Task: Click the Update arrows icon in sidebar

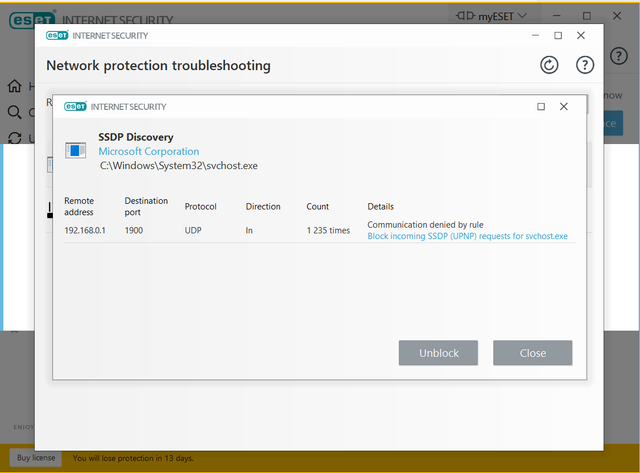Action: click(x=15, y=138)
